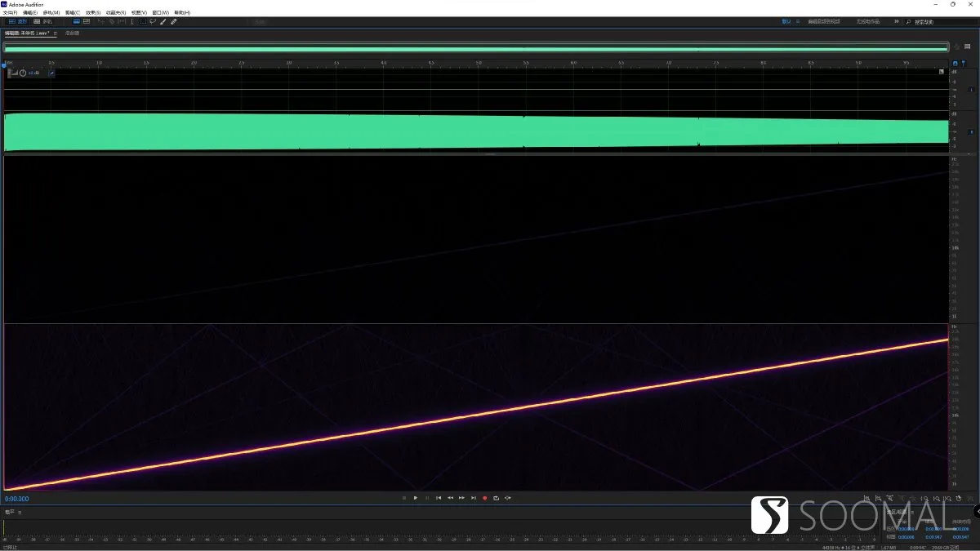Toggle the left channel L button
980x551 pixels.
click(971, 89)
